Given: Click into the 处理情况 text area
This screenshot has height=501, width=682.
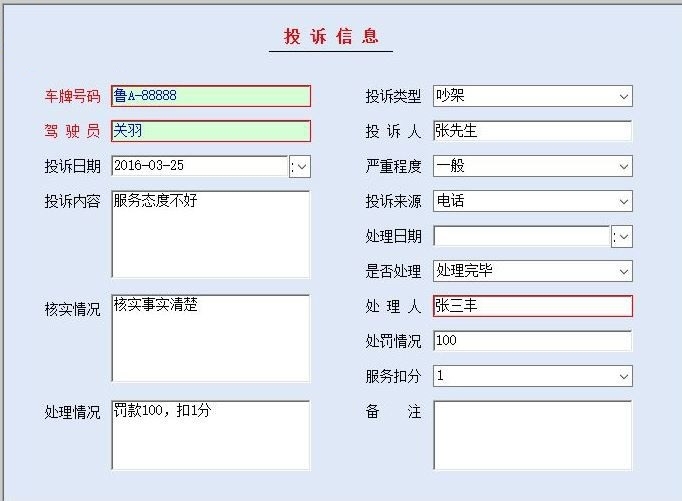Looking at the screenshot, I should tap(211, 435).
